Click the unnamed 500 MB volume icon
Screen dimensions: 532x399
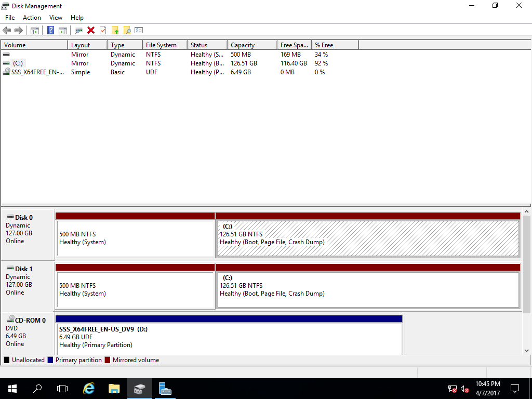[x=6, y=54]
